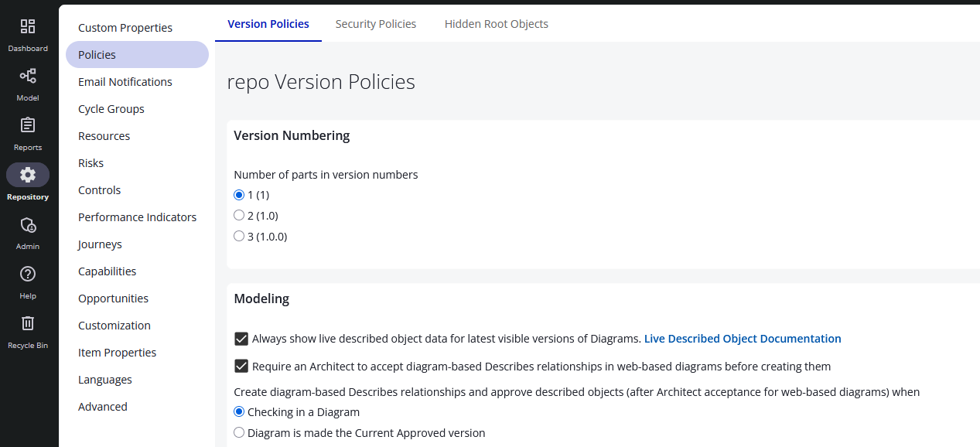This screenshot has height=447, width=980.
Task: Select Diagram is made the Current Approved version
Action: click(x=239, y=432)
